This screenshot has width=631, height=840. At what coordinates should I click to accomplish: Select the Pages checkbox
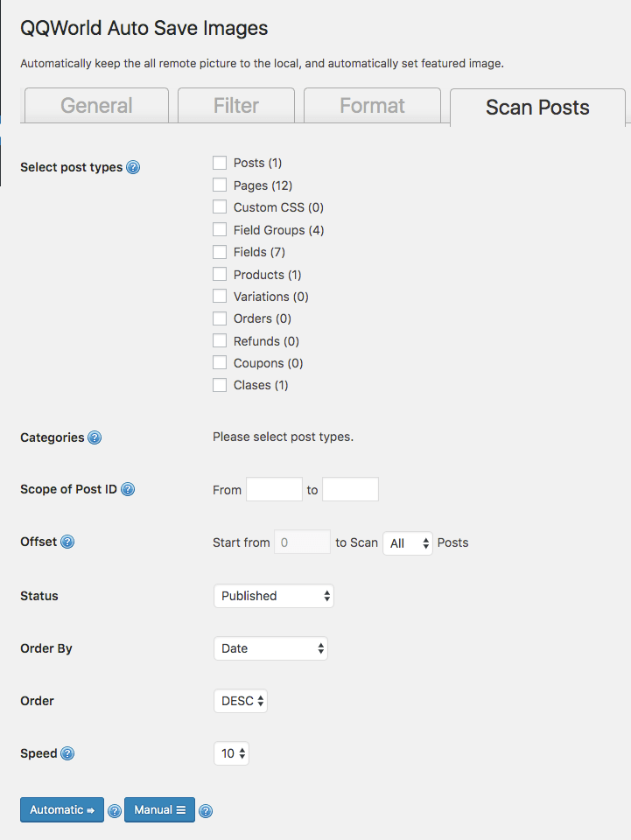pyautogui.click(x=219, y=185)
